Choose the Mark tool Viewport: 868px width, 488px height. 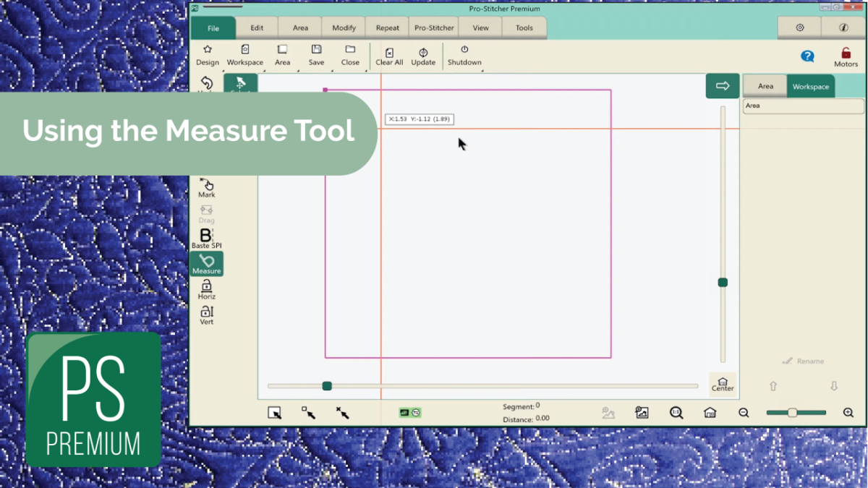tap(207, 187)
